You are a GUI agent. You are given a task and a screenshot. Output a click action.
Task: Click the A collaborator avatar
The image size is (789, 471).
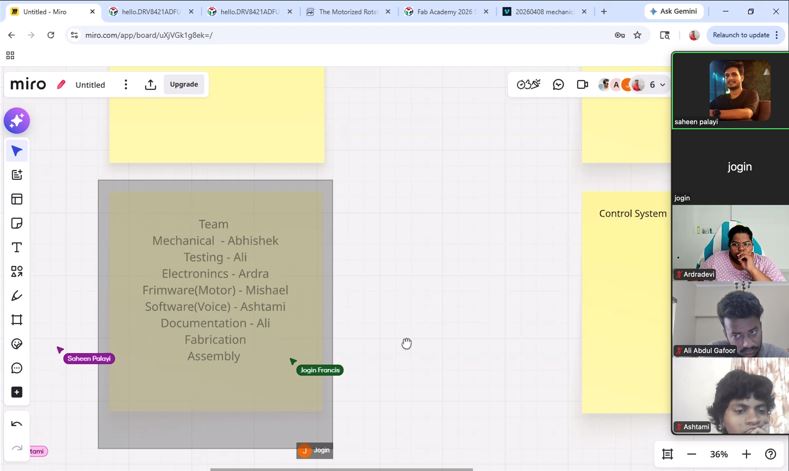(x=616, y=85)
